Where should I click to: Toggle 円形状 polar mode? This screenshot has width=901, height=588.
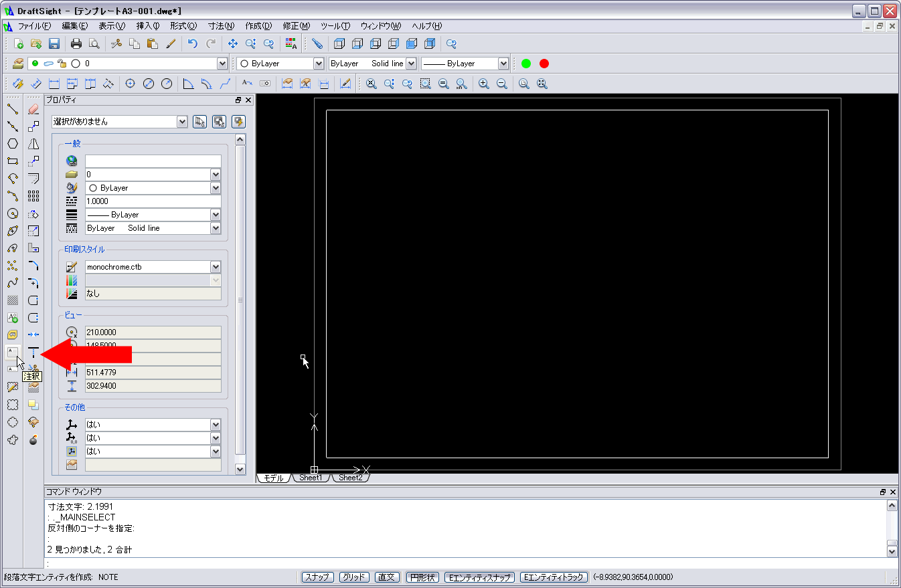point(422,577)
